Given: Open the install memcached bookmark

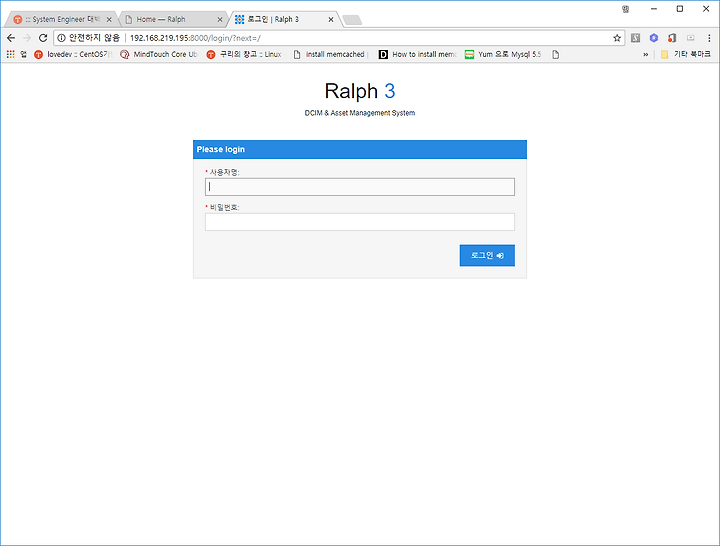Looking at the screenshot, I should [331, 55].
